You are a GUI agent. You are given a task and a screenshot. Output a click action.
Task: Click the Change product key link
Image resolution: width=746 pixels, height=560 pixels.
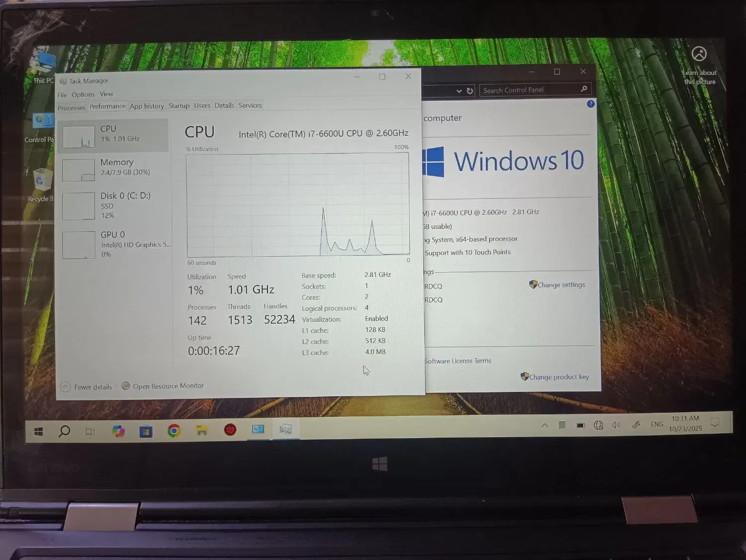tap(559, 377)
